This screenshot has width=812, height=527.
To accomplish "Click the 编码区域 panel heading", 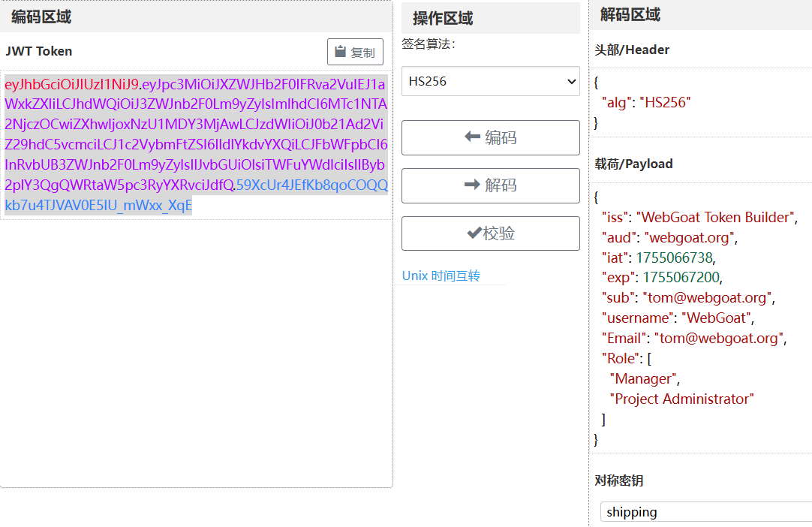I will tap(41, 17).
